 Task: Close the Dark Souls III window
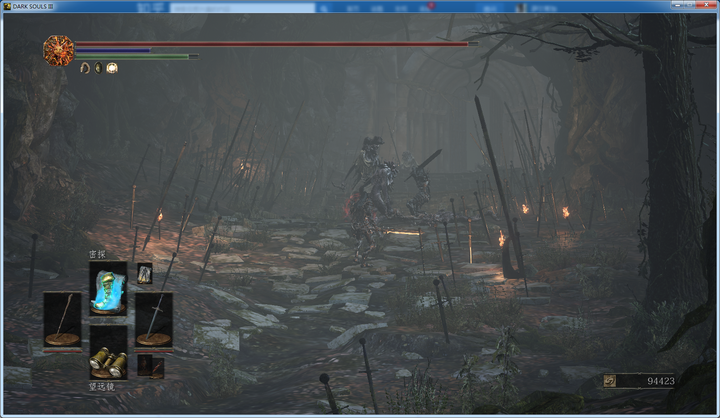pos(707,5)
